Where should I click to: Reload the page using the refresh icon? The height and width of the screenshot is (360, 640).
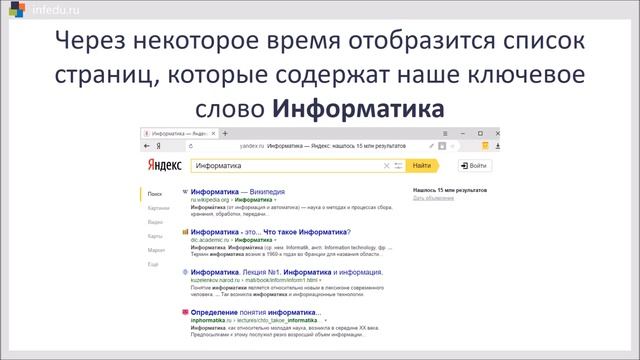tap(190, 146)
